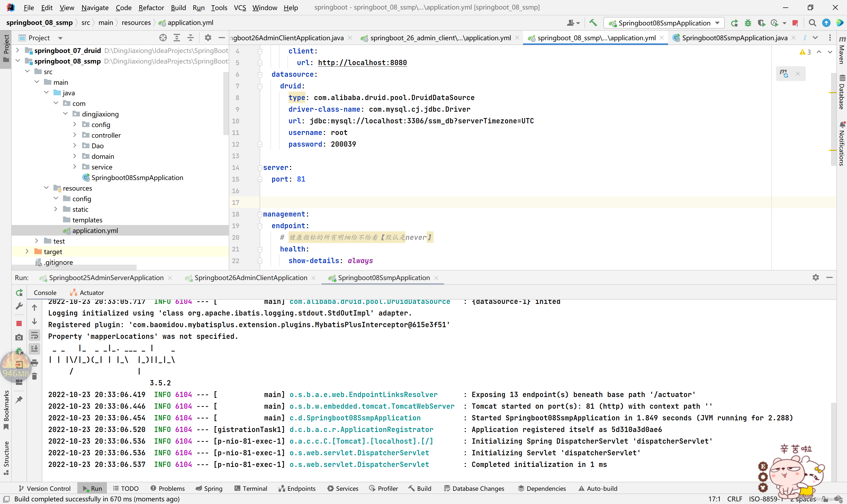Viewport: 847px width, 504px height.
Task: Open the Navigate menu
Action: [95, 7]
